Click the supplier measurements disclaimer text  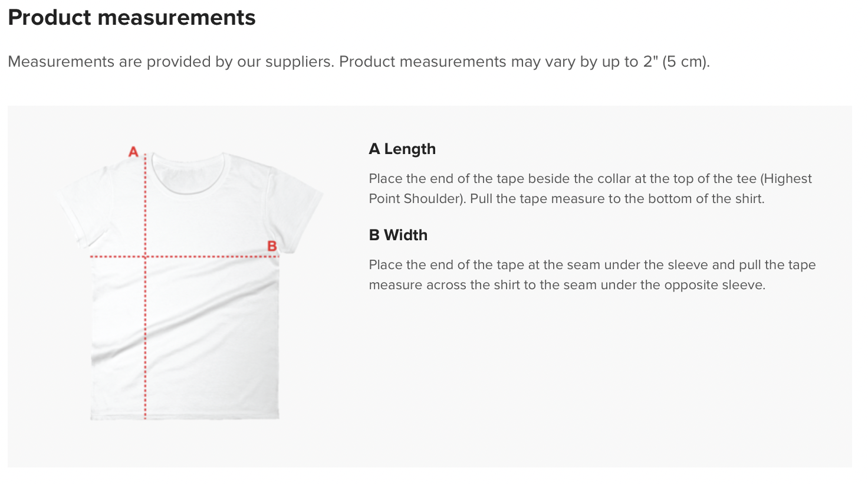(359, 62)
